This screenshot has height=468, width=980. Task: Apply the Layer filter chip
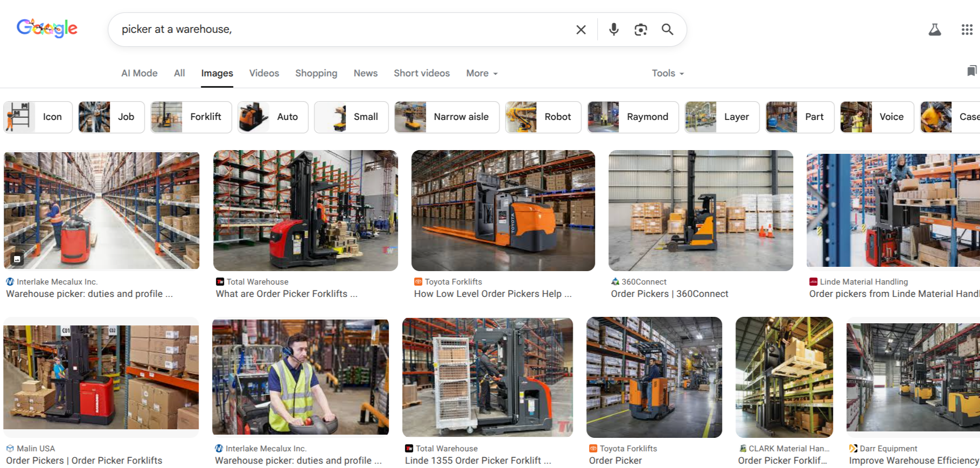(722, 117)
